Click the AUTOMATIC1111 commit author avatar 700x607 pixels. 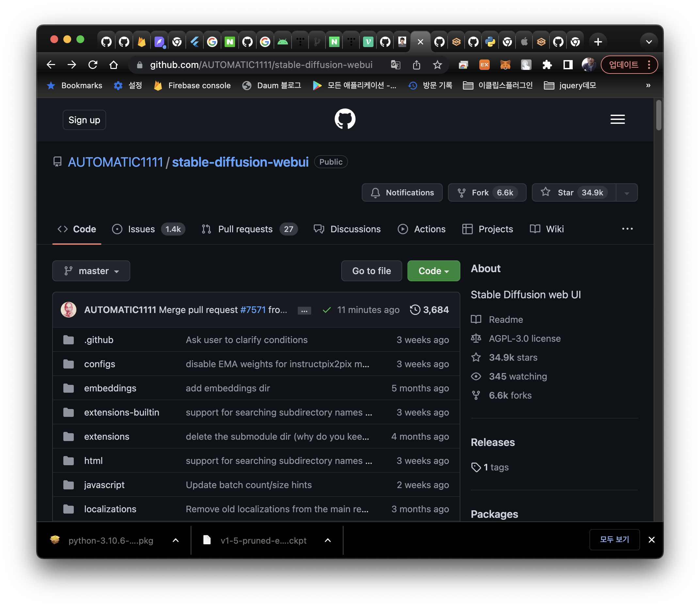[68, 310]
